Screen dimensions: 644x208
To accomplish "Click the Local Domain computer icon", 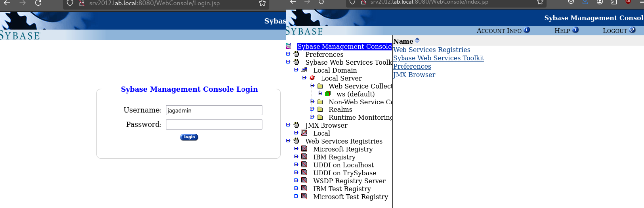I will pos(304,70).
